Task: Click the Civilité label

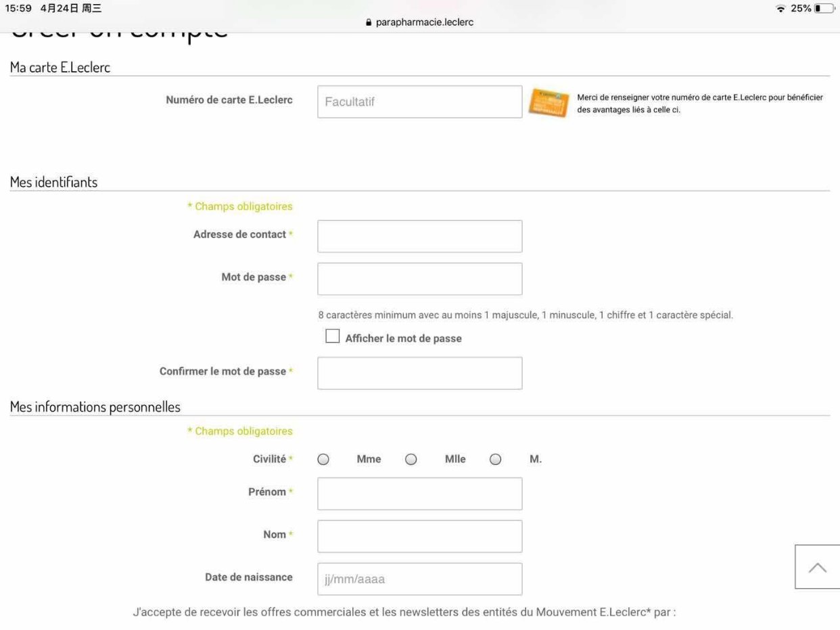Action: coord(269,459)
